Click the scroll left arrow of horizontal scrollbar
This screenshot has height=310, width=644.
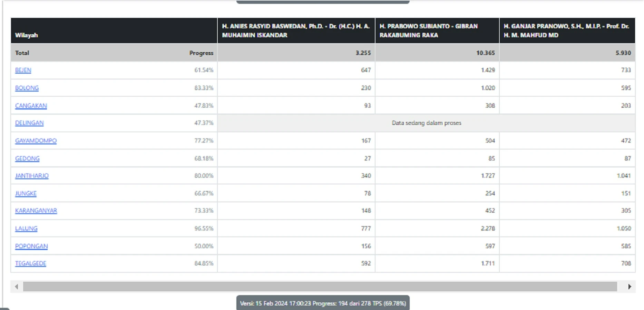point(17,287)
